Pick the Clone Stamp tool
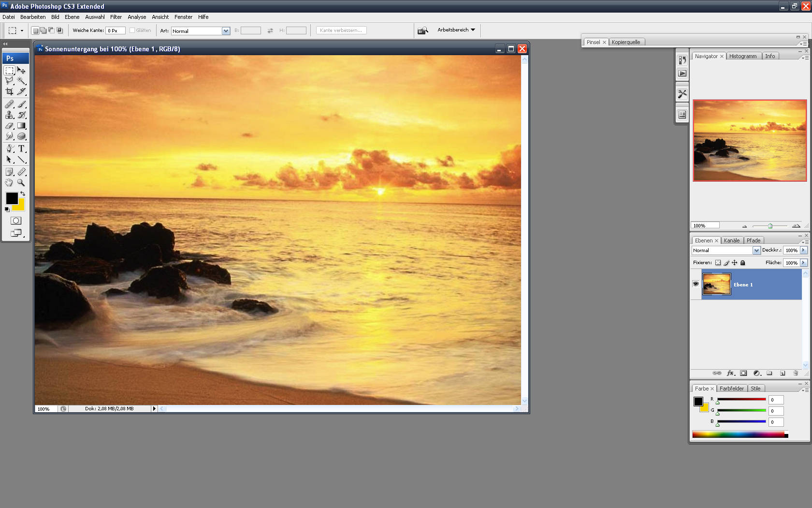 click(x=9, y=115)
